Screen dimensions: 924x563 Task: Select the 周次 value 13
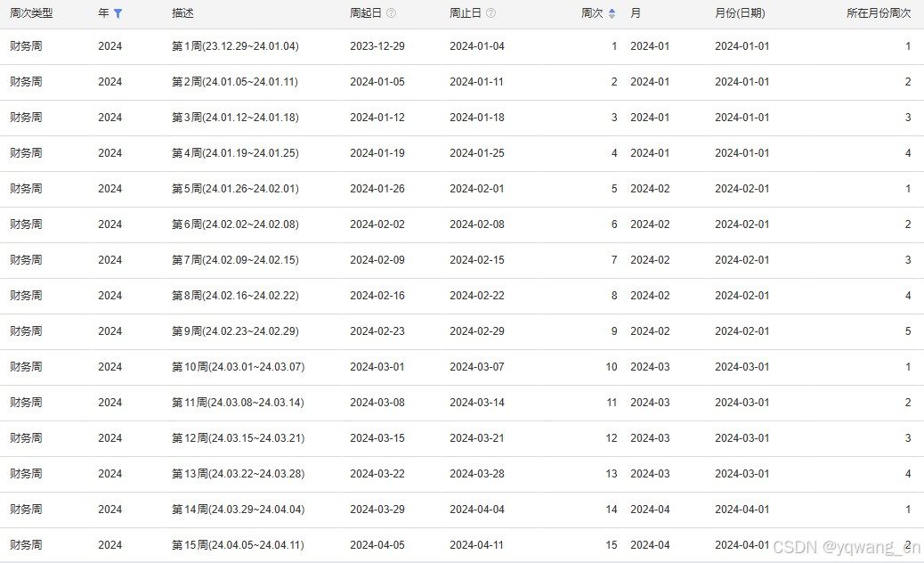pyautogui.click(x=611, y=473)
